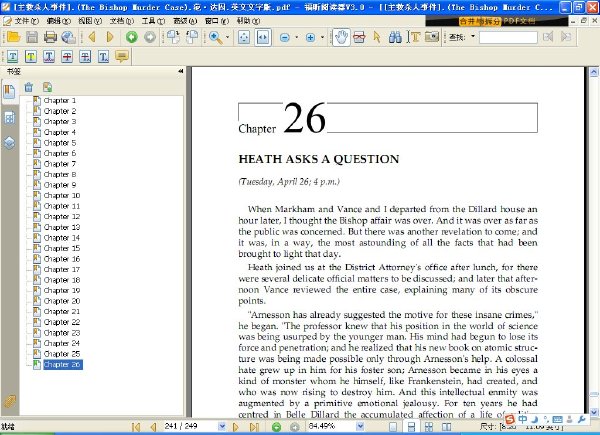This screenshot has width=600, height=435.
Task: Open search with binoculars icon
Action: coord(395,37)
